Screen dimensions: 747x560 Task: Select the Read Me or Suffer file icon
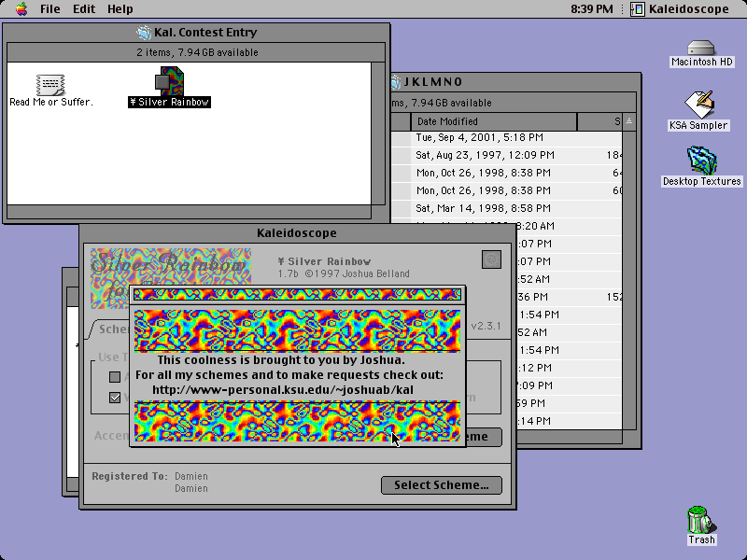pos(51,85)
